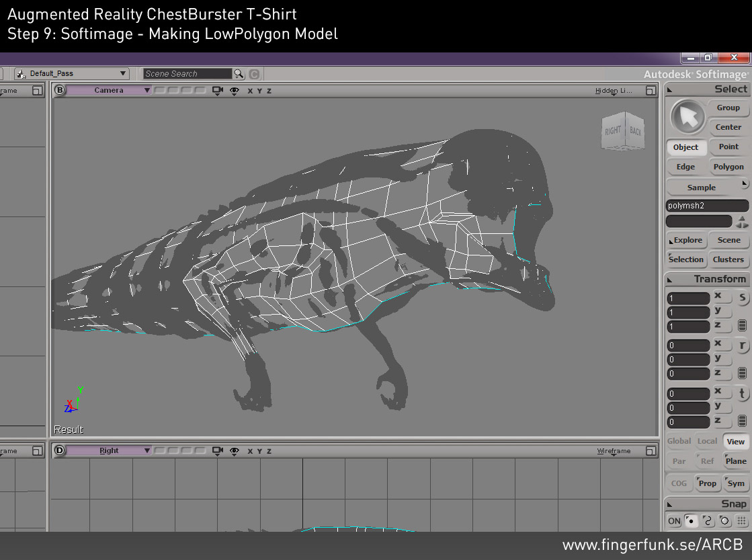Open the Explore menu
752x560 pixels.
coord(687,240)
